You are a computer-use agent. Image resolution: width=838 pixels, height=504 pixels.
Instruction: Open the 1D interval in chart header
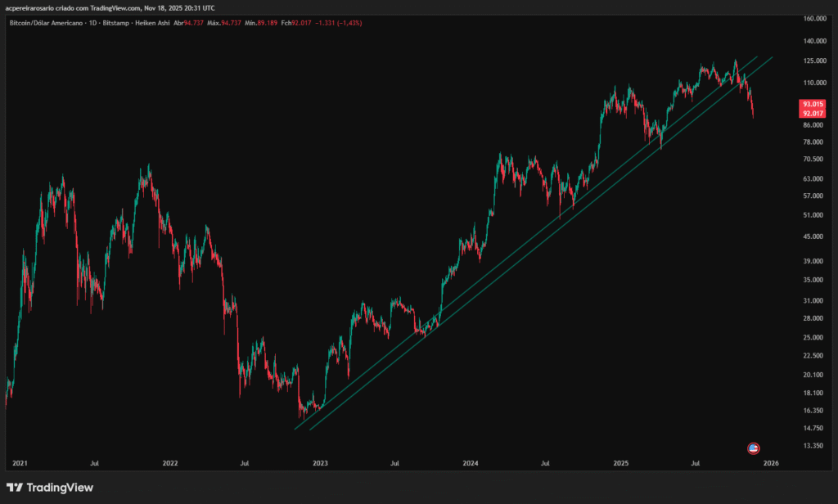pos(94,23)
